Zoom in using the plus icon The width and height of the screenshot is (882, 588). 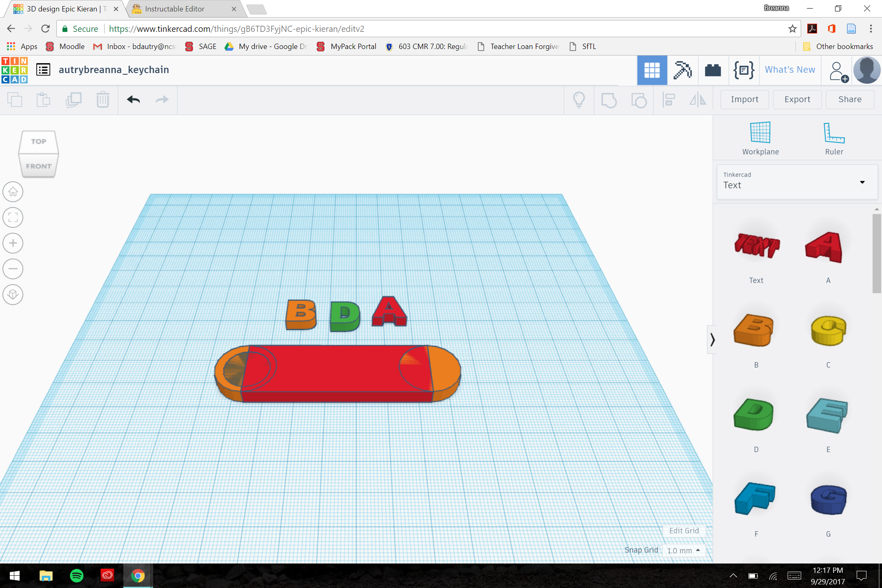pos(13,243)
